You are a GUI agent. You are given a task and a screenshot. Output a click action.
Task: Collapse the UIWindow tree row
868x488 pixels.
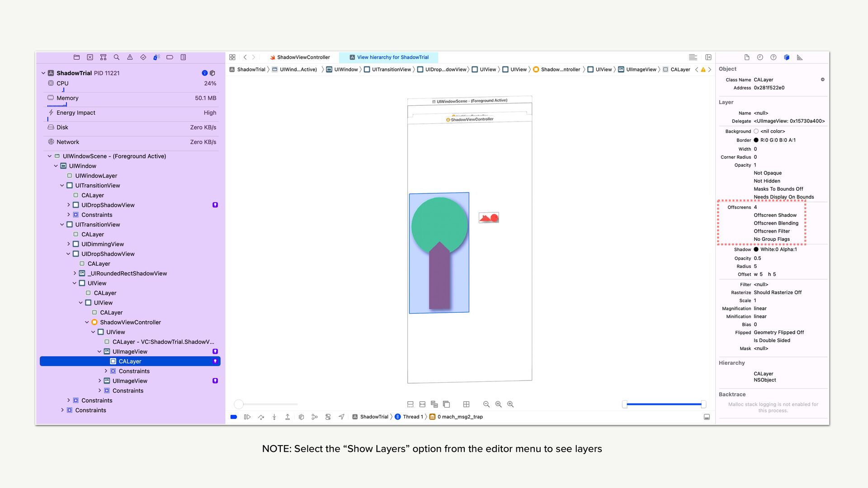pyautogui.click(x=56, y=166)
